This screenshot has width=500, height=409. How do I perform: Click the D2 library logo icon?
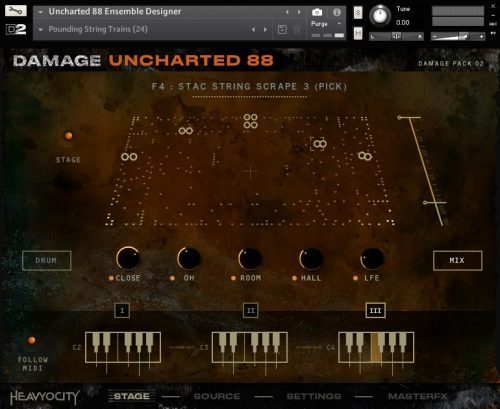tap(16, 29)
